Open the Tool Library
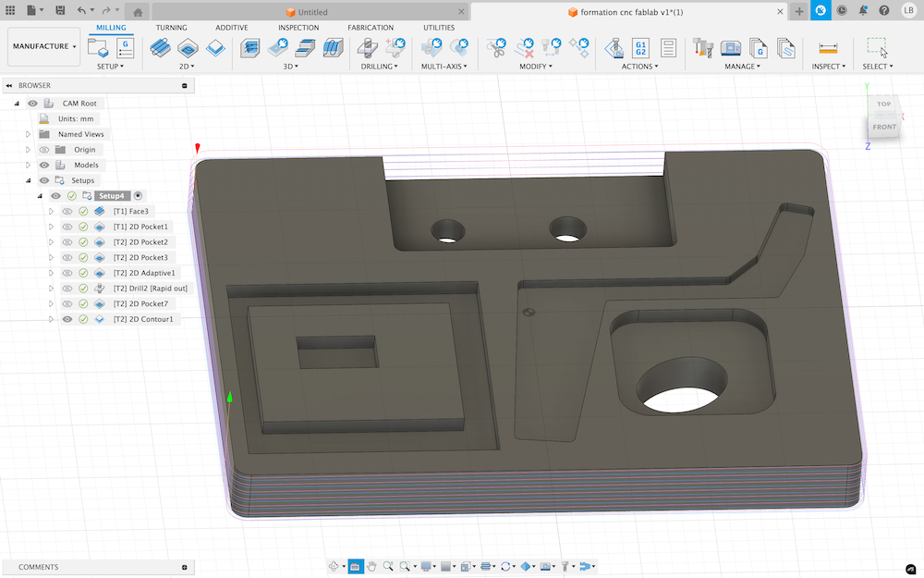Image resolution: width=924 pixels, height=578 pixels. 703,48
